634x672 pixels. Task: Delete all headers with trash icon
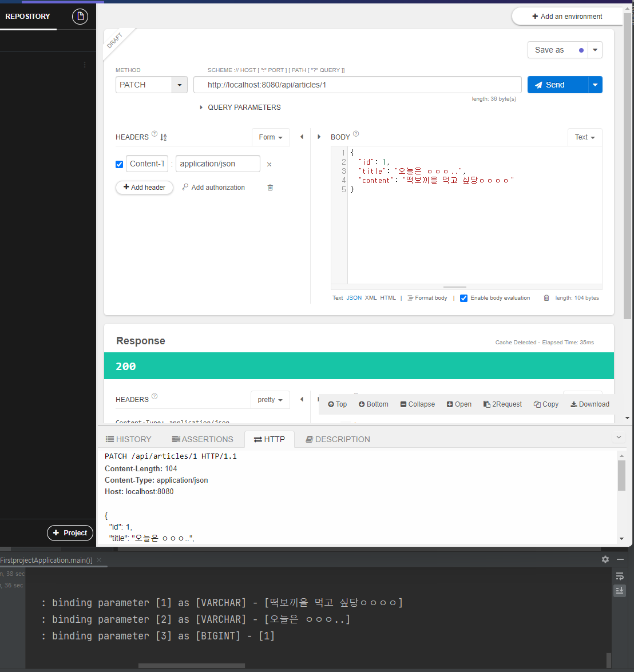click(x=270, y=187)
